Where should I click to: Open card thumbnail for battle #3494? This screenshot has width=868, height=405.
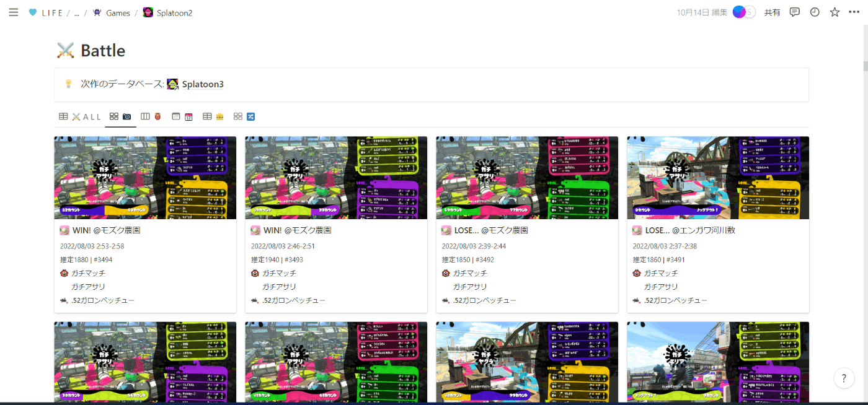(145, 178)
